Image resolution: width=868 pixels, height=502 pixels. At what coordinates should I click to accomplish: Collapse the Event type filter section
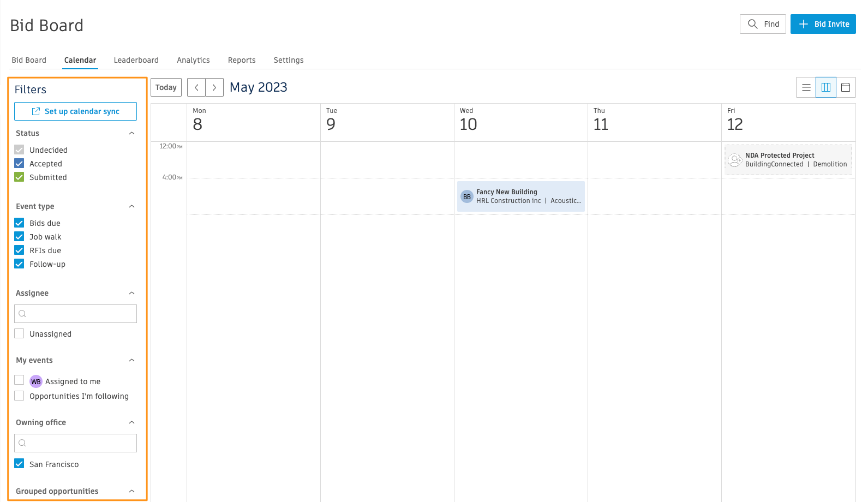131,206
